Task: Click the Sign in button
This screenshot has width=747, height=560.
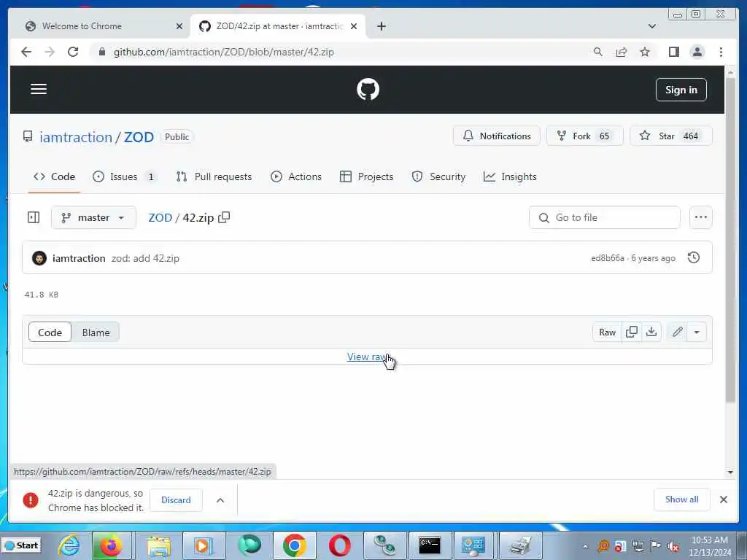Action: click(681, 90)
